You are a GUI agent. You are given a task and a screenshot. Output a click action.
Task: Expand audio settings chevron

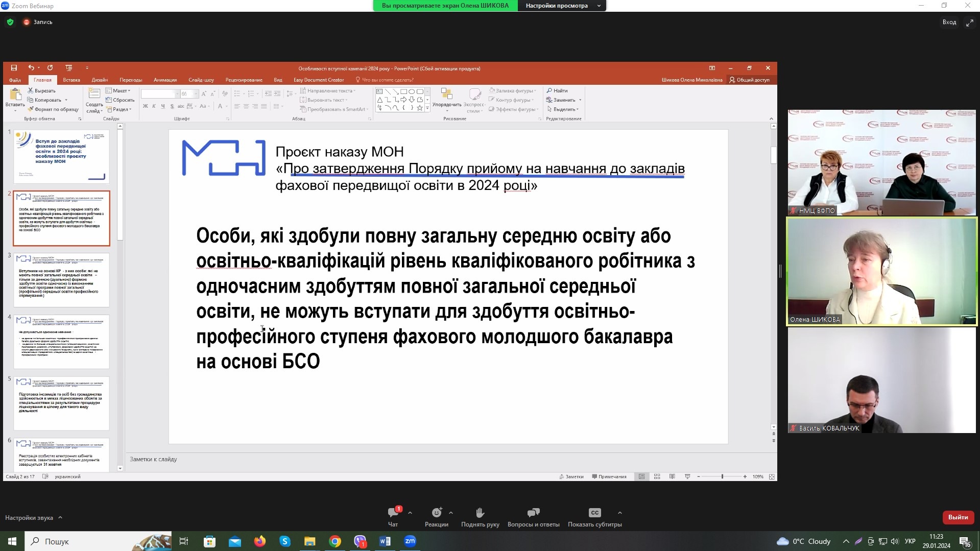point(60,518)
